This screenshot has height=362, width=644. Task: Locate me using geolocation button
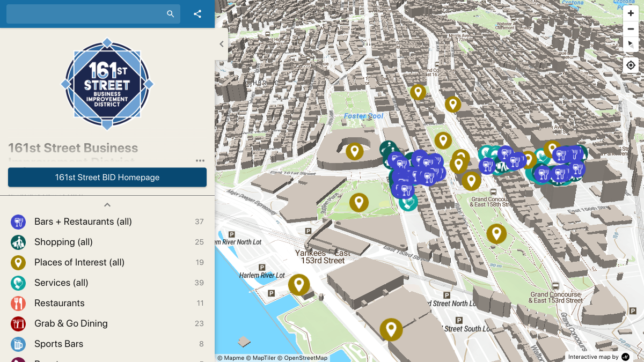pos(631,65)
